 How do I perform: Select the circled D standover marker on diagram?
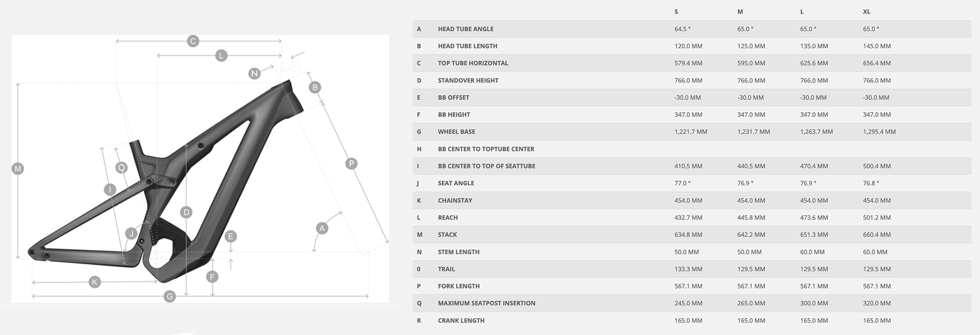pos(186,213)
